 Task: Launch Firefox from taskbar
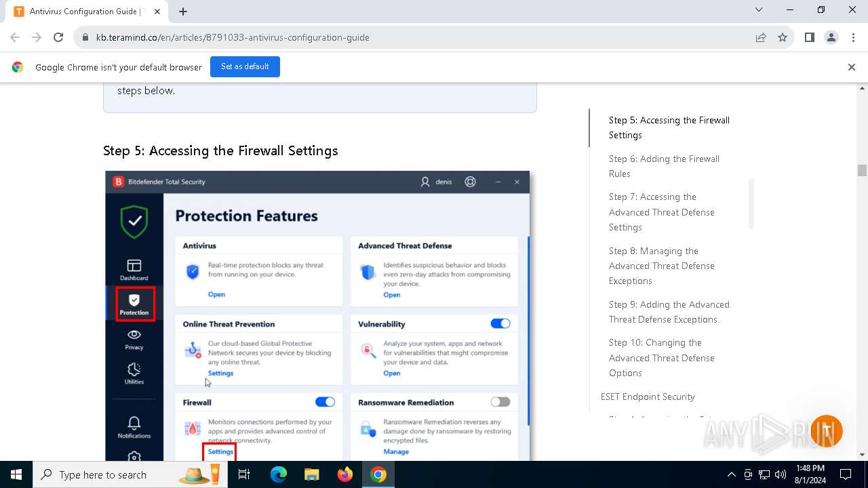pyautogui.click(x=345, y=474)
